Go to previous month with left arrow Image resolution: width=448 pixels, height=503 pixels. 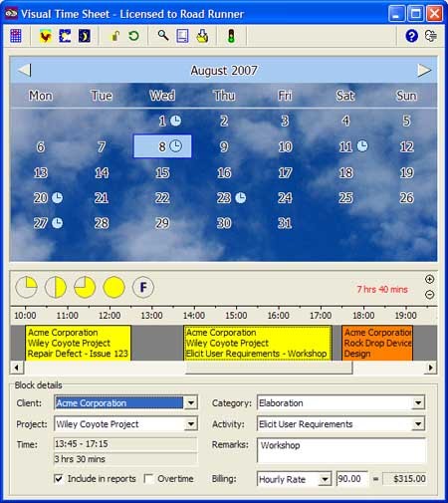coord(25,70)
